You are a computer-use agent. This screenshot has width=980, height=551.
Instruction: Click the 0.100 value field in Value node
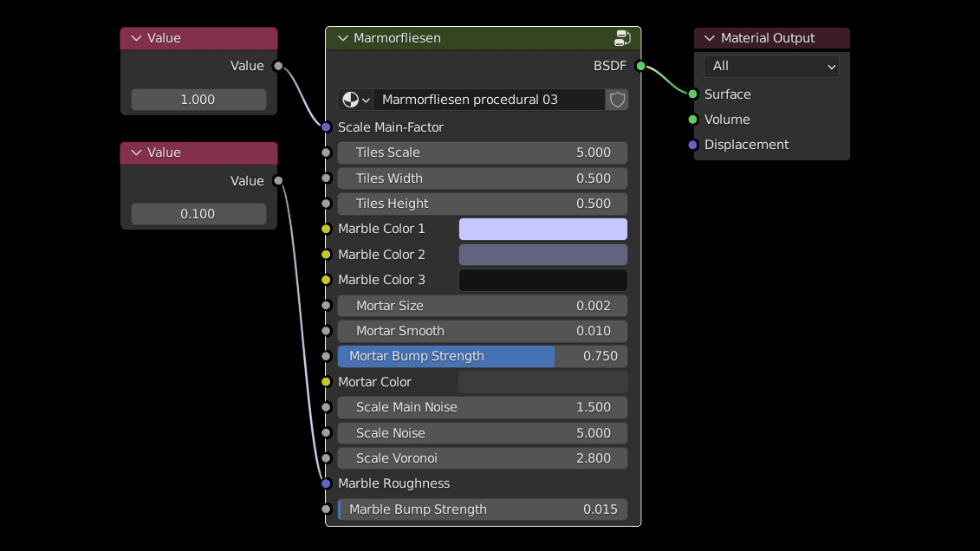point(198,214)
